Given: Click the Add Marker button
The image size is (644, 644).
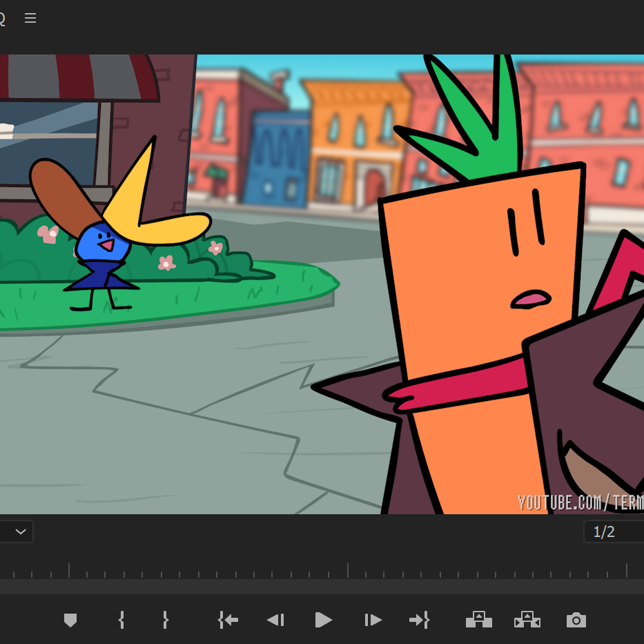Looking at the screenshot, I should coord(70,620).
